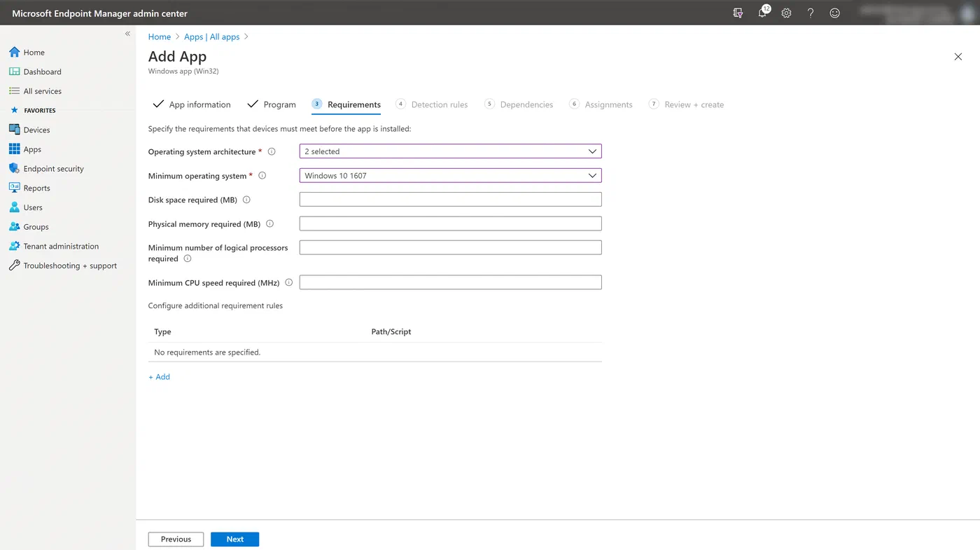Image resolution: width=980 pixels, height=550 pixels.
Task: Click the Apps grid icon in sidebar
Action: [14, 149]
